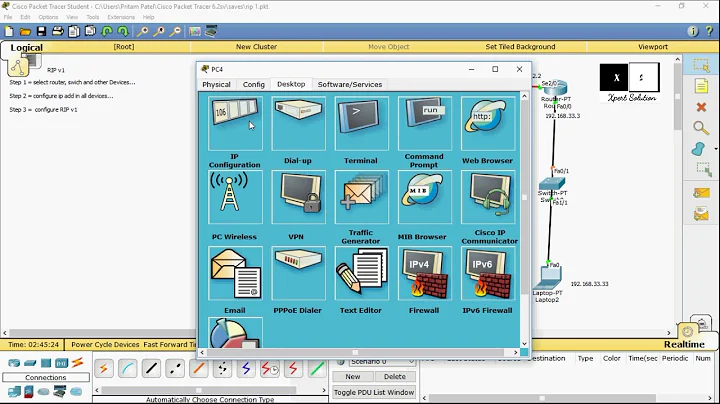Open the Tools menu
The image size is (720, 404).
pyautogui.click(x=92, y=17)
